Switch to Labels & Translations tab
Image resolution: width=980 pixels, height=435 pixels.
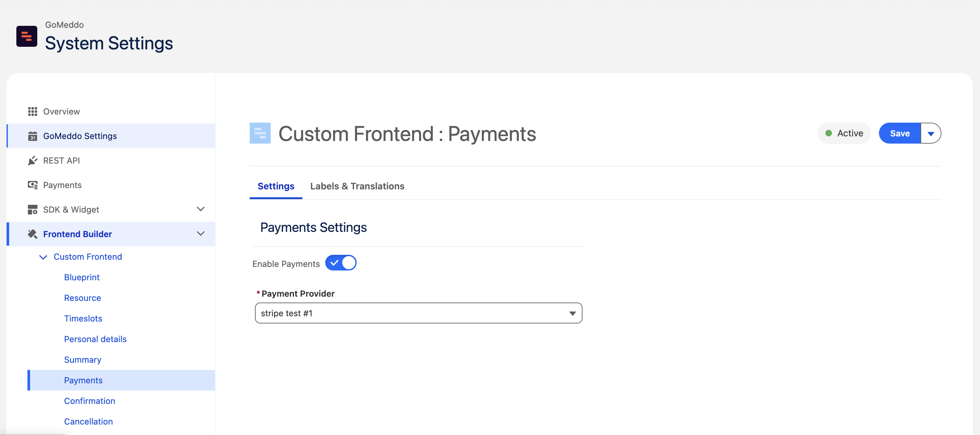(357, 186)
